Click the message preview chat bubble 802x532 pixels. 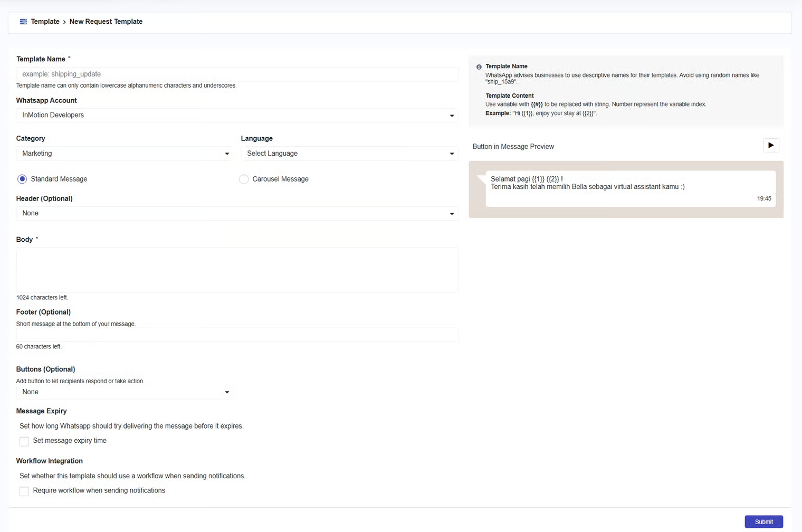tap(630, 188)
